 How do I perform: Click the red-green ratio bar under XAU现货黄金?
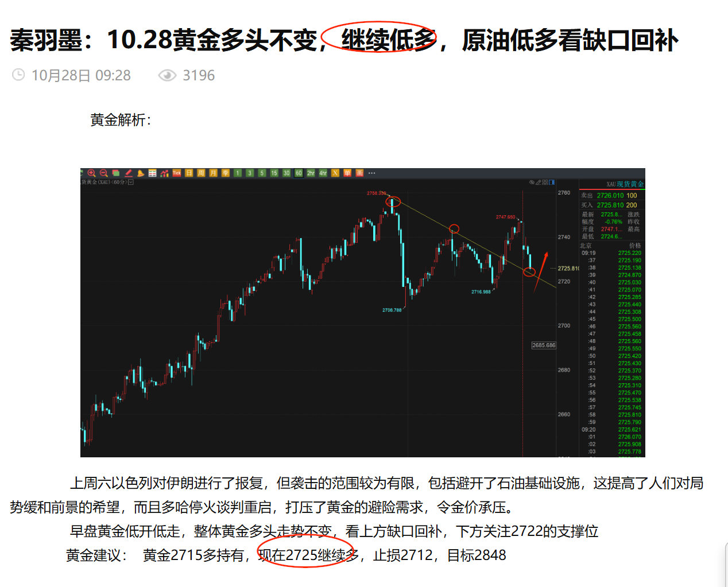pos(611,189)
